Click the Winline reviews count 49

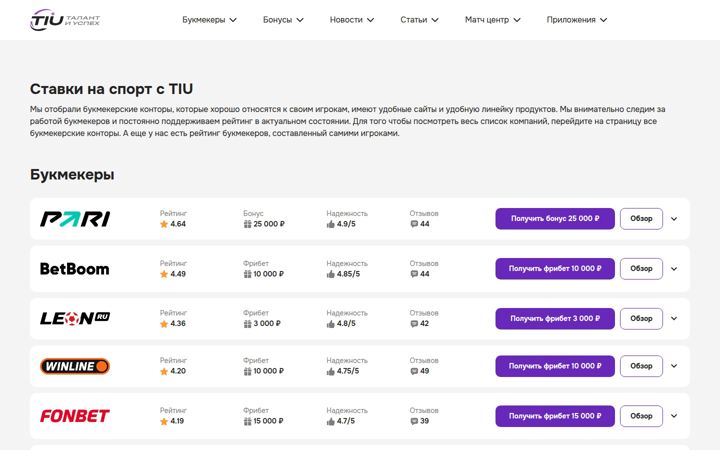(425, 371)
